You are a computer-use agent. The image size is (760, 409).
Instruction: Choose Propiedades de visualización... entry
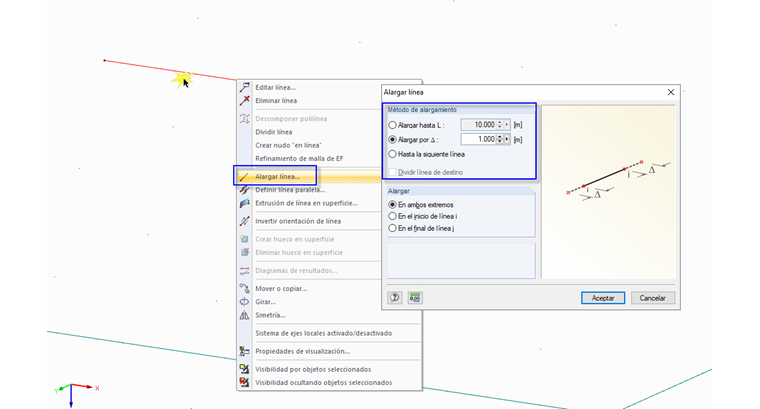point(302,351)
